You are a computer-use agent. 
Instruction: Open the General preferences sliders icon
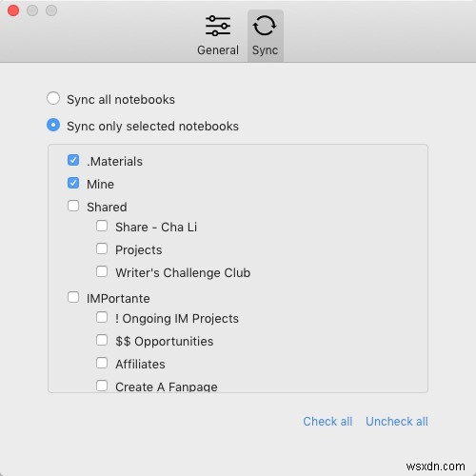tap(218, 26)
